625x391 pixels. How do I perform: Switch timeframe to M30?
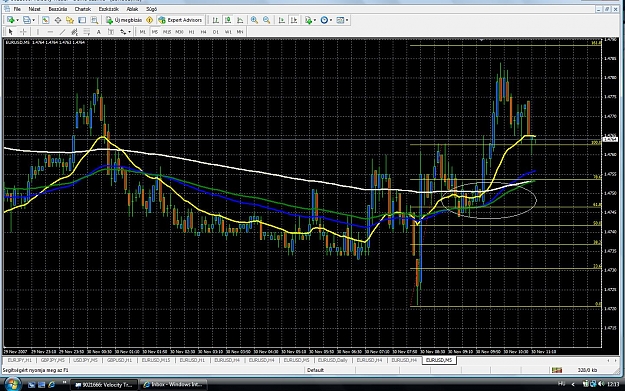tap(179, 31)
